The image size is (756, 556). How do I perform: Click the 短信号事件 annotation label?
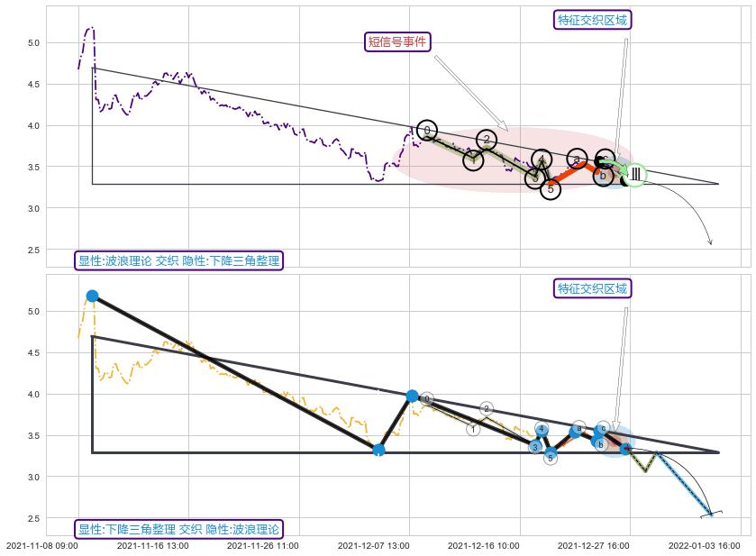click(x=397, y=41)
